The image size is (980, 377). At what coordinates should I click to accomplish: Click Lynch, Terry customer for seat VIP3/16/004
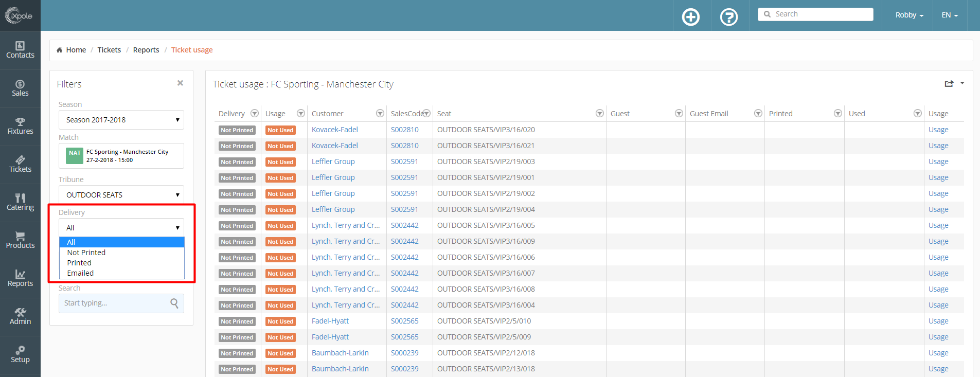tap(346, 305)
